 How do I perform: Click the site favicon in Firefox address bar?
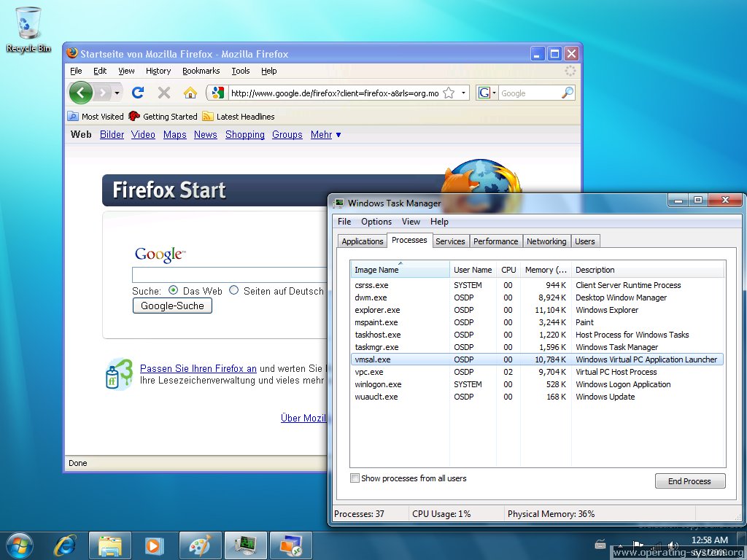[x=217, y=93]
